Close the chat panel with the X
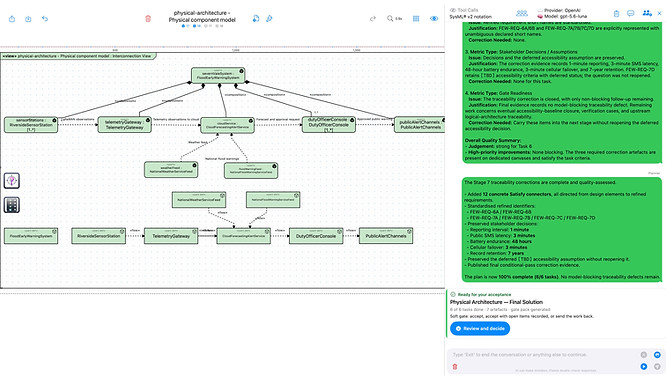Viewport: 666px width, 376px height. pyautogui.click(x=659, y=14)
